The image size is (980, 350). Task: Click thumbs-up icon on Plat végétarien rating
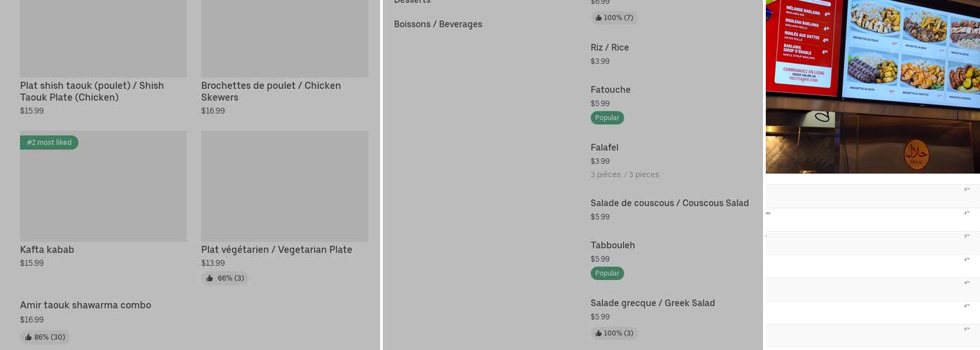tap(210, 279)
